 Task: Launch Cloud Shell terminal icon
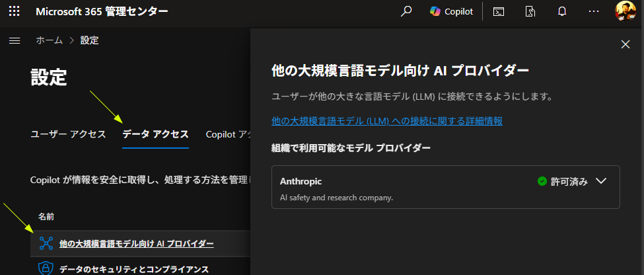(x=499, y=11)
